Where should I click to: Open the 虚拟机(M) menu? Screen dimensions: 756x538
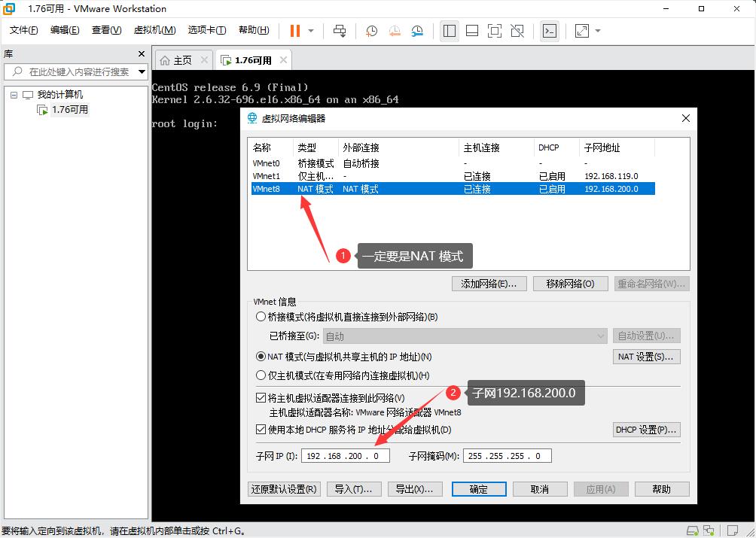pyautogui.click(x=154, y=30)
